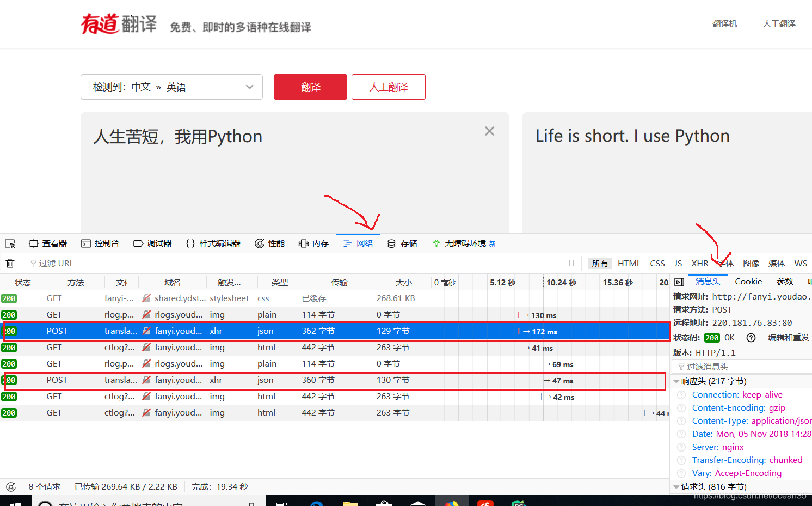This screenshot has height=506, width=812.
Task: Toggle the CSS request filter
Action: pyautogui.click(x=657, y=264)
